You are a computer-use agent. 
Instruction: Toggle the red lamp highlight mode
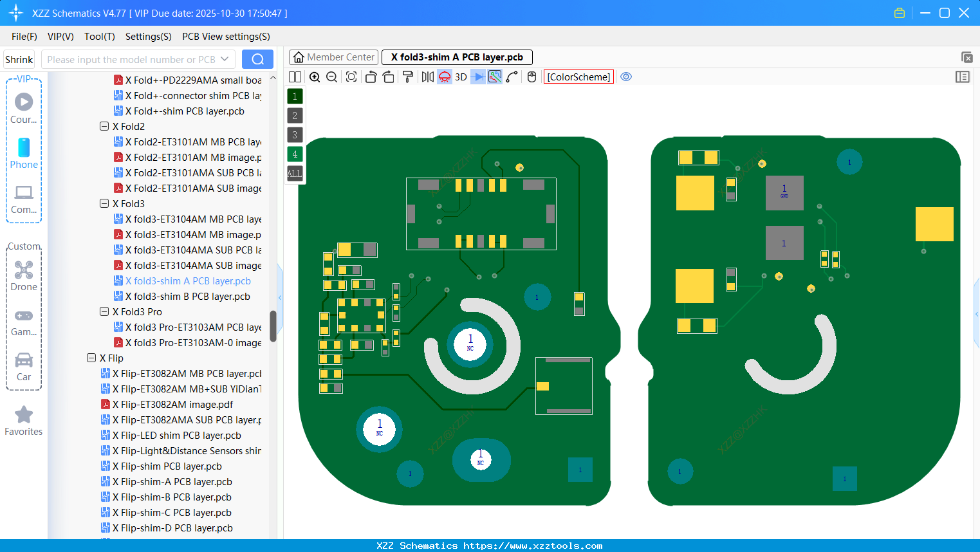pos(443,77)
